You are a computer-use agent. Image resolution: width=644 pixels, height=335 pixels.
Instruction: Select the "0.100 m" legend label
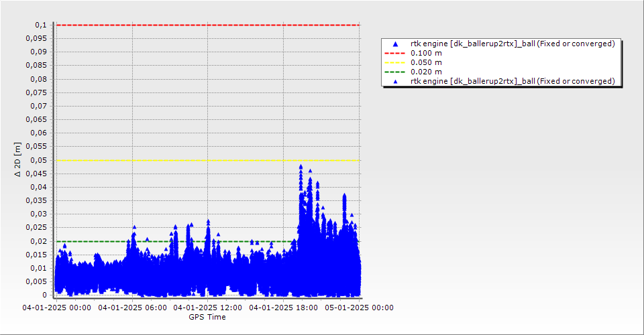point(426,53)
